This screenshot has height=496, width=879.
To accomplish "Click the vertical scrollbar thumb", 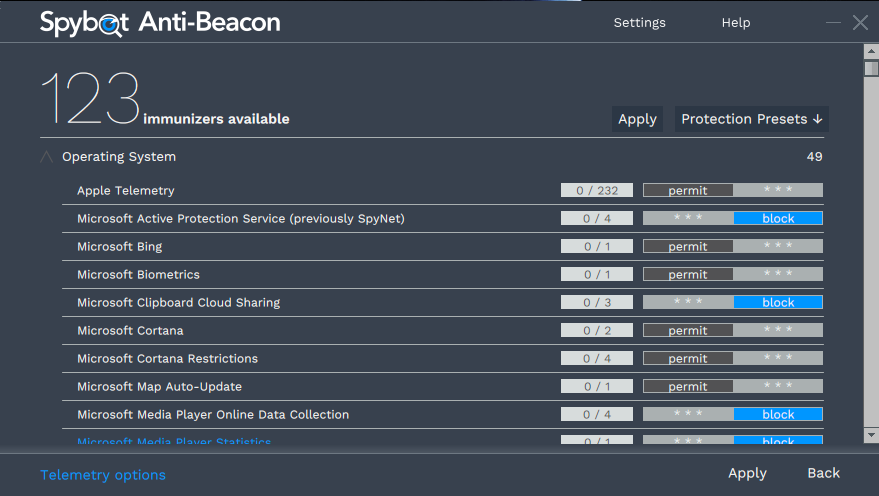I will click(871, 68).
